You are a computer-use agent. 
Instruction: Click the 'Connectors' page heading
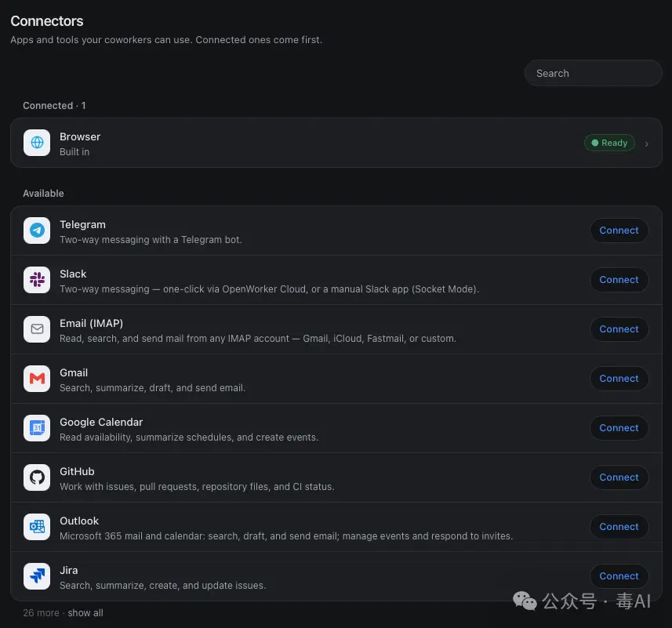[x=47, y=21]
